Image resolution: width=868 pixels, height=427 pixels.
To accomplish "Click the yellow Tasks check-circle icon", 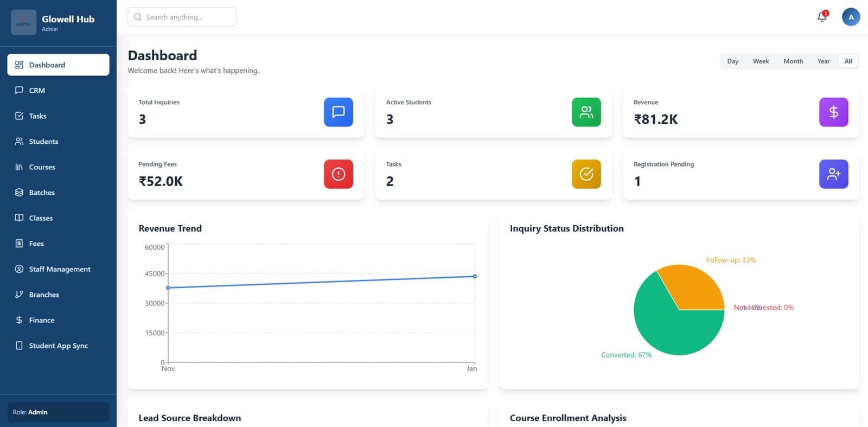I will [x=586, y=174].
